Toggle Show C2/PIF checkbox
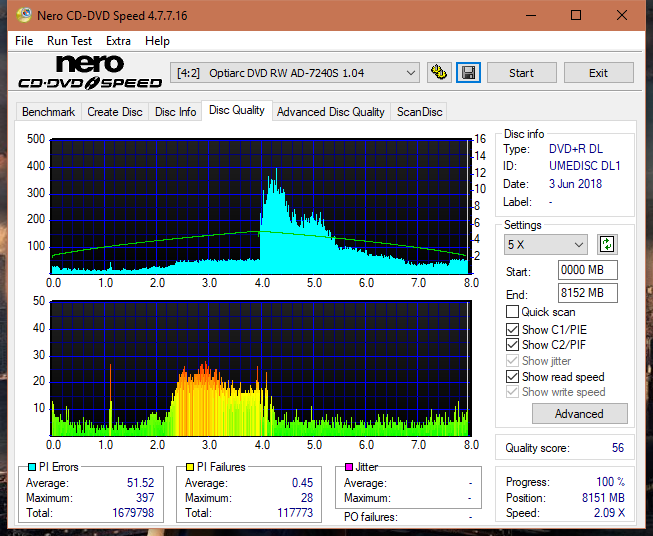Screen dimensions: 653x536 [512, 344]
